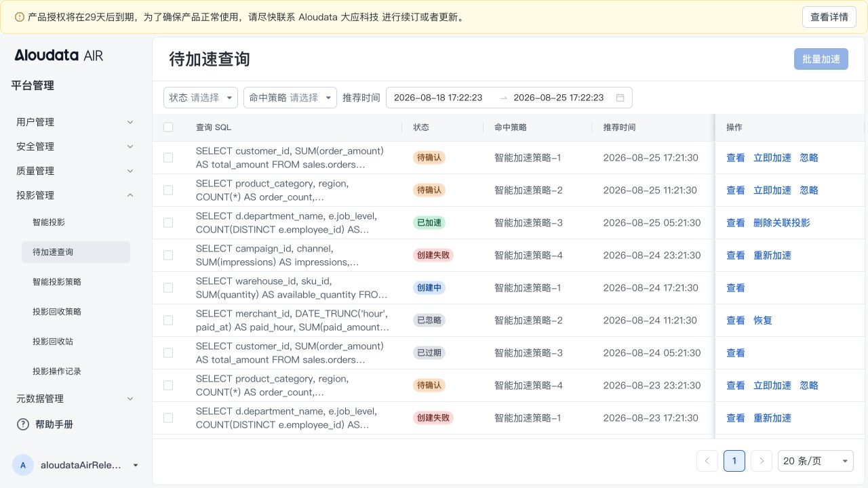
Task: Open the 命中策略 filter dropdown
Action: pyautogui.click(x=290, y=98)
